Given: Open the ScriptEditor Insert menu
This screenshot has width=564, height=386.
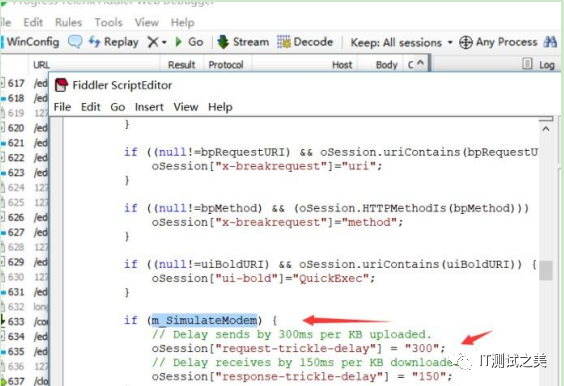Looking at the screenshot, I should tap(149, 107).
